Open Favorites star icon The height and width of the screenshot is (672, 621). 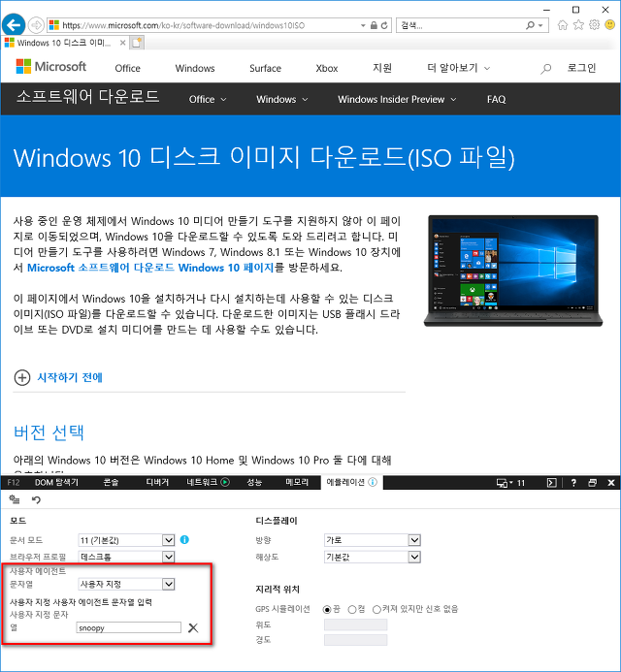click(x=578, y=25)
